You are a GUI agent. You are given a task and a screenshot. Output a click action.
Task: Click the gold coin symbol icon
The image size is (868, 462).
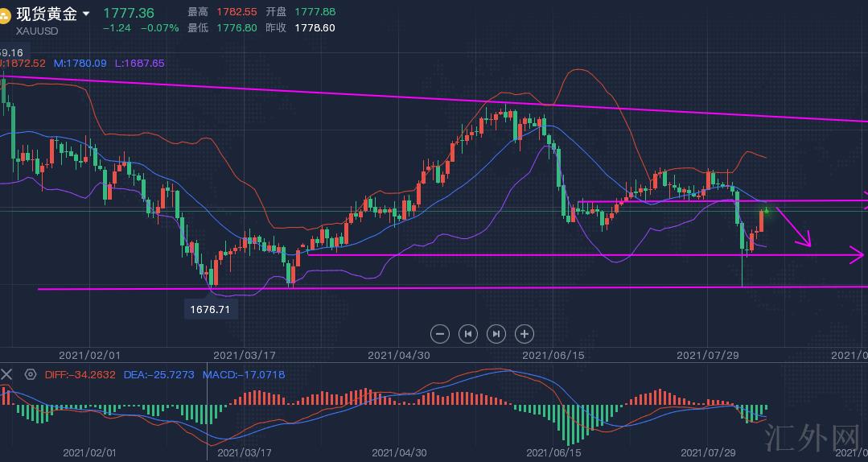[x=7, y=14]
